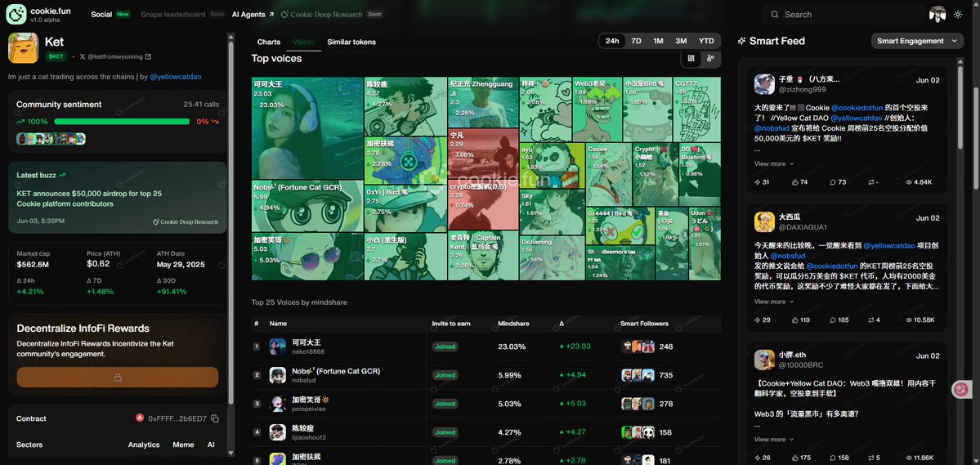Image resolution: width=980 pixels, height=465 pixels.
Task: Switch to the Charts tab
Action: point(269,42)
